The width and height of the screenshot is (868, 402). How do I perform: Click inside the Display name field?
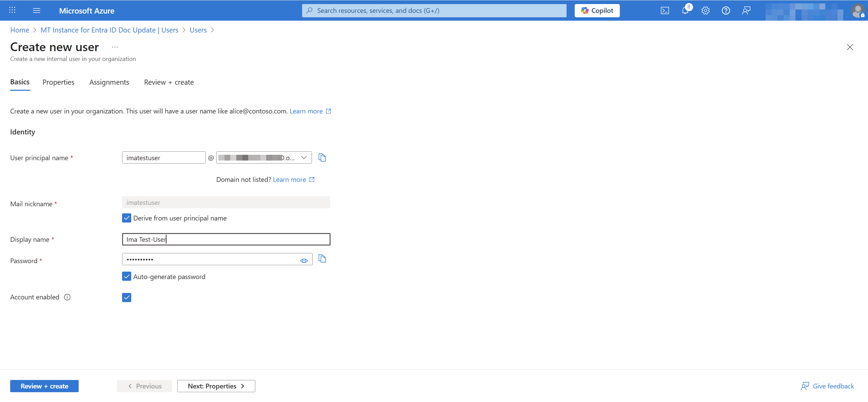tap(226, 239)
